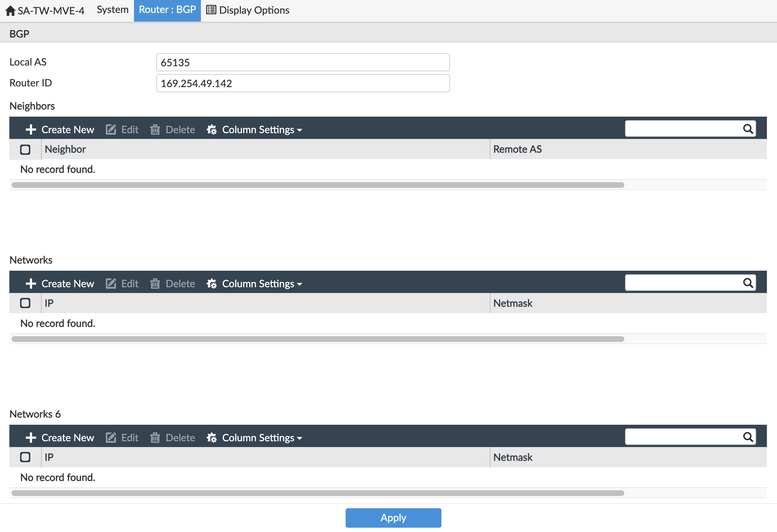Click the Edit pencil icon in Networks 6 toolbar
This screenshot has height=532, width=777.
[x=111, y=438]
